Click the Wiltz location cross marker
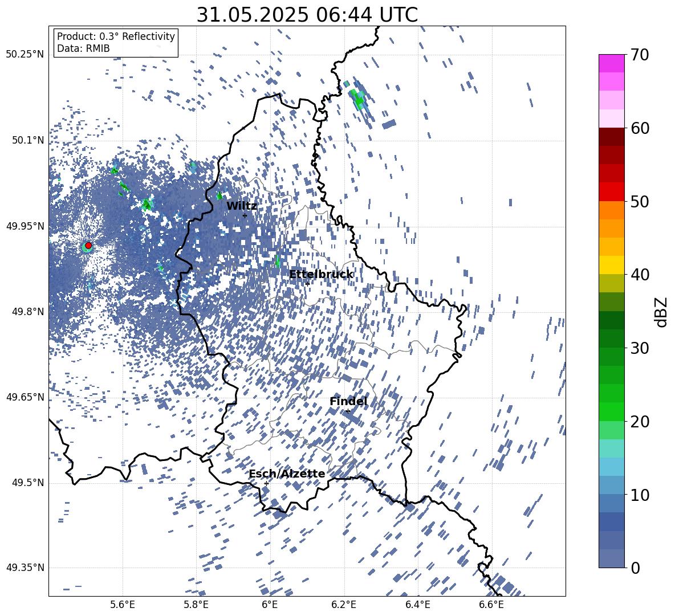The width and height of the screenshot is (675, 616). [245, 215]
